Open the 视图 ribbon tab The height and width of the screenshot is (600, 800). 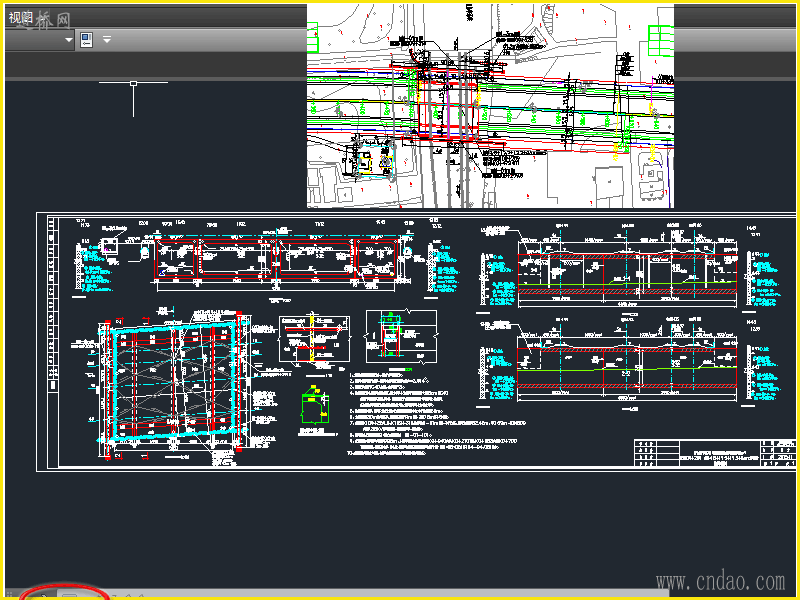[20, 17]
